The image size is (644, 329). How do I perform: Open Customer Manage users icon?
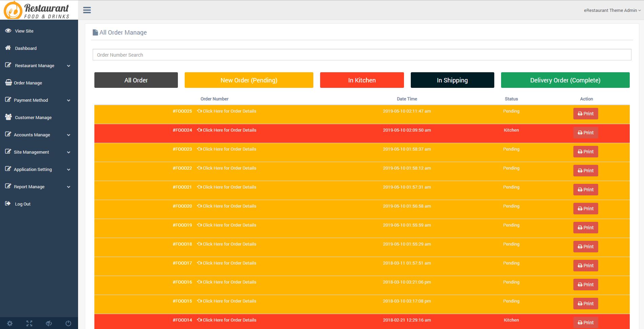coord(8,117)
